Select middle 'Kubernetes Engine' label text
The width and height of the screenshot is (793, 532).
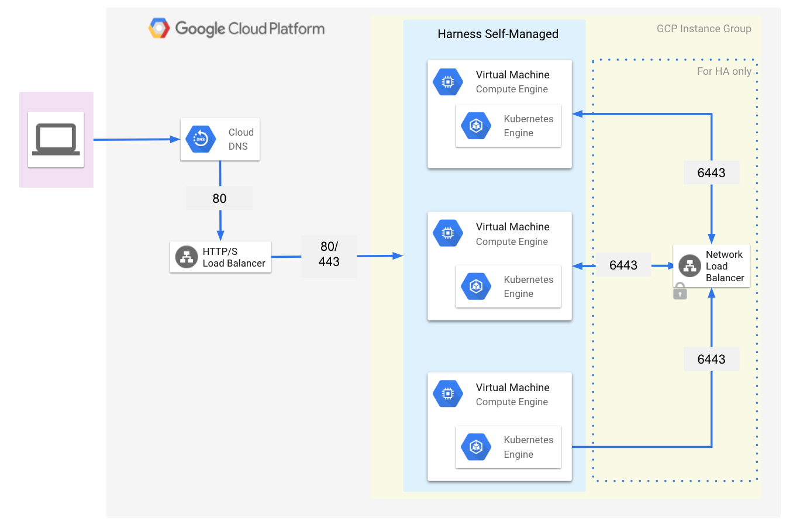click(x=529, y=286)
